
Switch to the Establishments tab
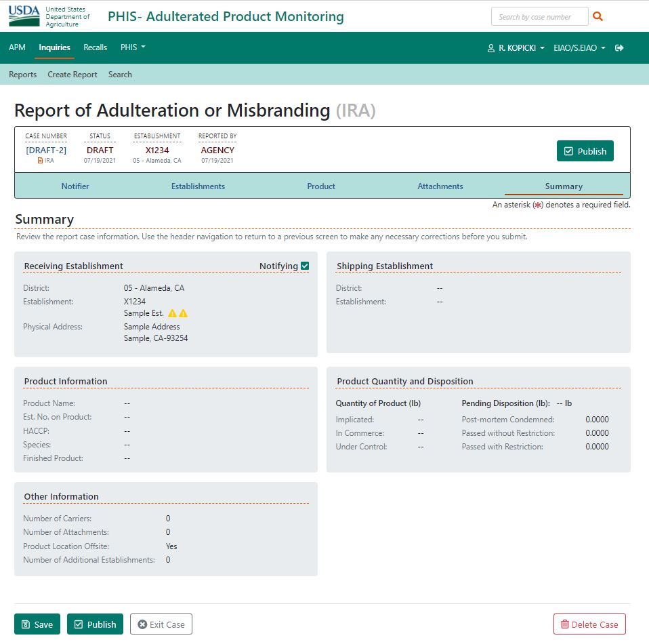[x=198, y=186]
